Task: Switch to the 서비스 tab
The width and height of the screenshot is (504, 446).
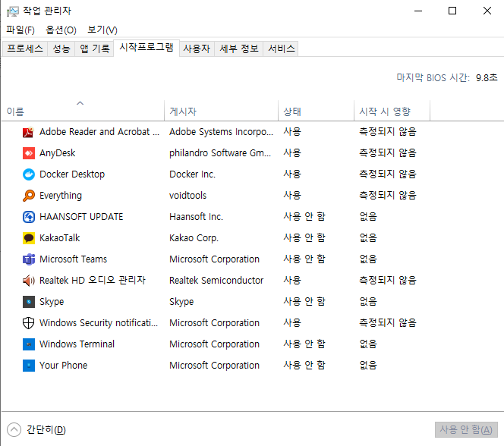Action: click(281, 49)
